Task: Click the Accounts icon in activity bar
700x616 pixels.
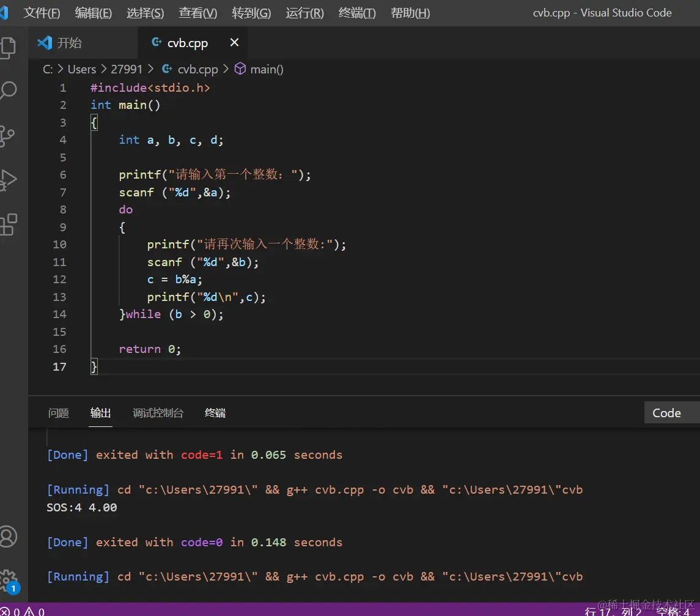Action: 8,536
